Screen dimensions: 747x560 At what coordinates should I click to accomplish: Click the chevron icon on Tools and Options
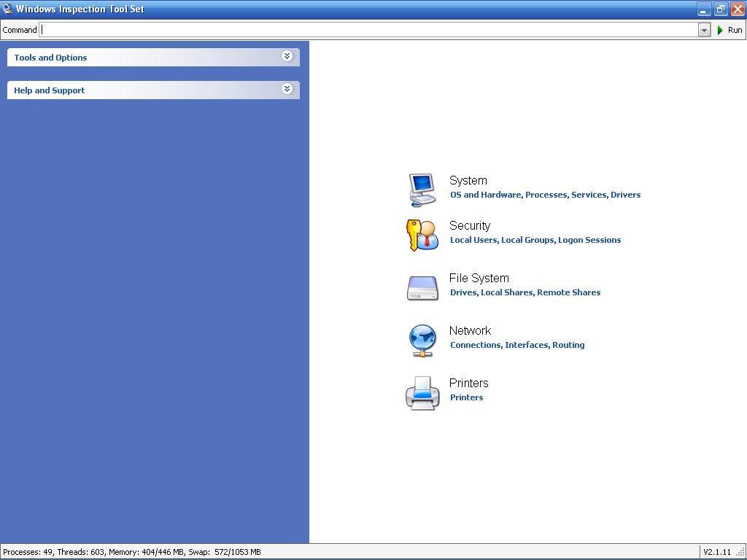pyautogui.click(x=287, y=56)
